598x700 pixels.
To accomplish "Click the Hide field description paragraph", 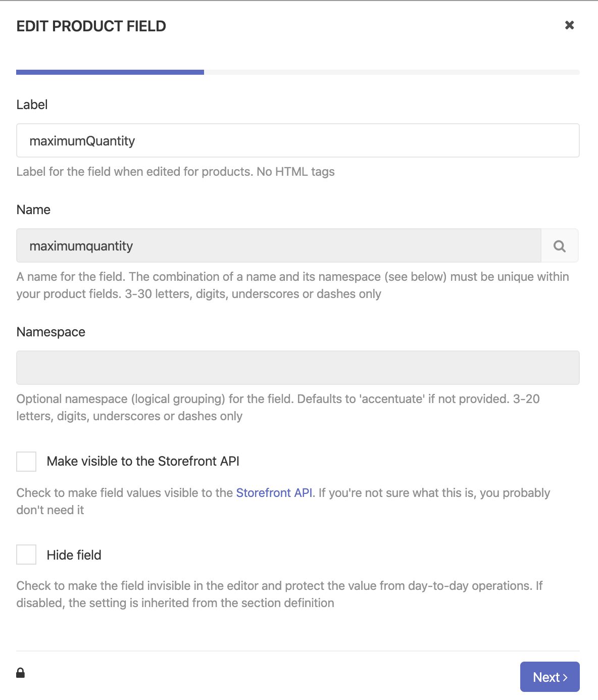I will click(x=279, y=594).
